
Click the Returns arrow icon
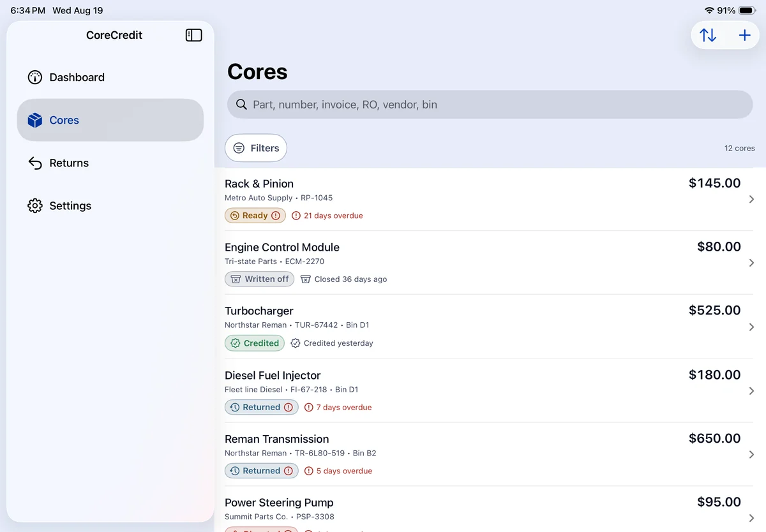click(x=35, y=163)
